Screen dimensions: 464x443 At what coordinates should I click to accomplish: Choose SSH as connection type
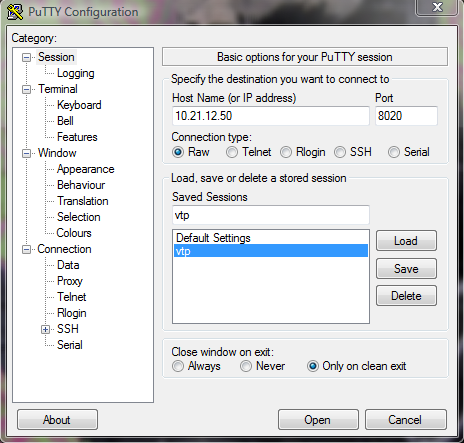[x=340, y=152]
